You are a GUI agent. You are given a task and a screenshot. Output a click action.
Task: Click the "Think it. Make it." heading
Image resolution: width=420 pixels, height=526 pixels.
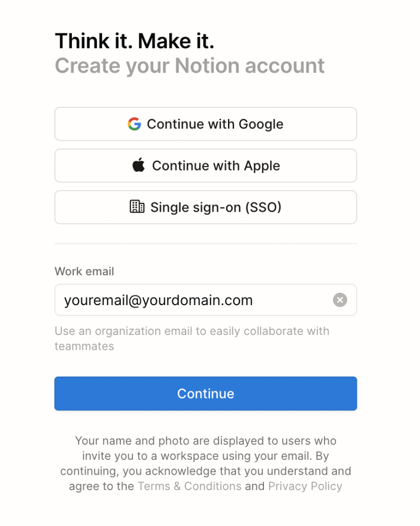[x=135, y=41]
